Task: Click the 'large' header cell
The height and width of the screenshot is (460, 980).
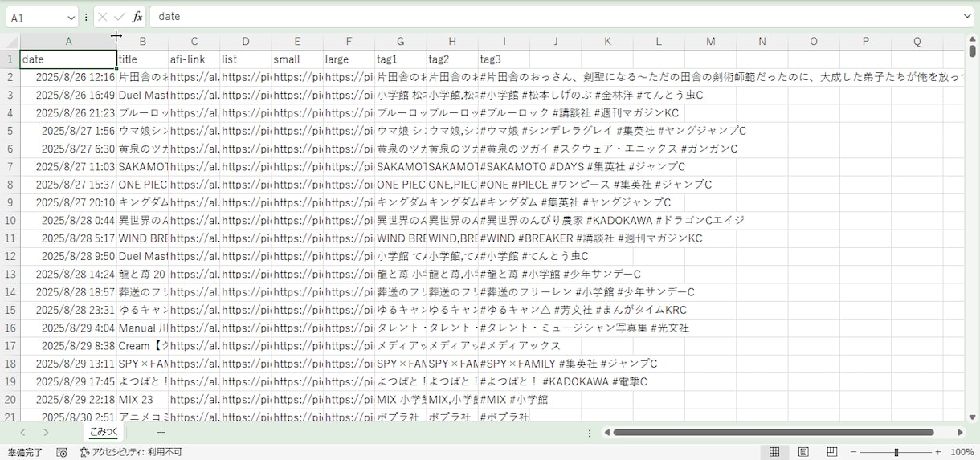Action: click(349, 59)
